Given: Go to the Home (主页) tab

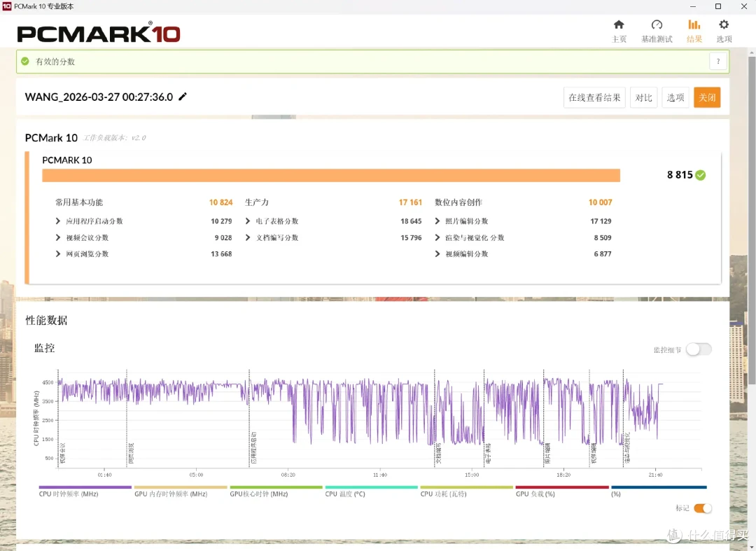Looking at the screenshot, I should 619,32.
